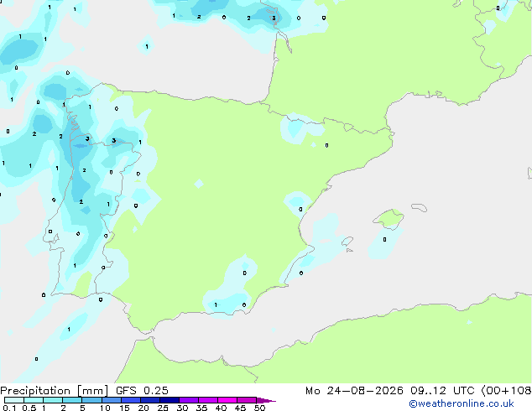The width and height of the screenshot is (532, 411).
Task: Pick the 10–15 mm legend color swatch
Action: point(111,400)
